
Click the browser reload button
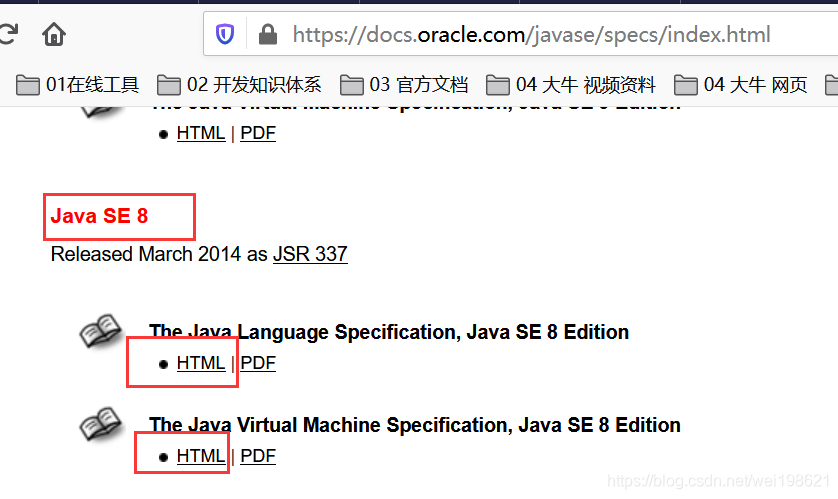(x=7, y=34)
